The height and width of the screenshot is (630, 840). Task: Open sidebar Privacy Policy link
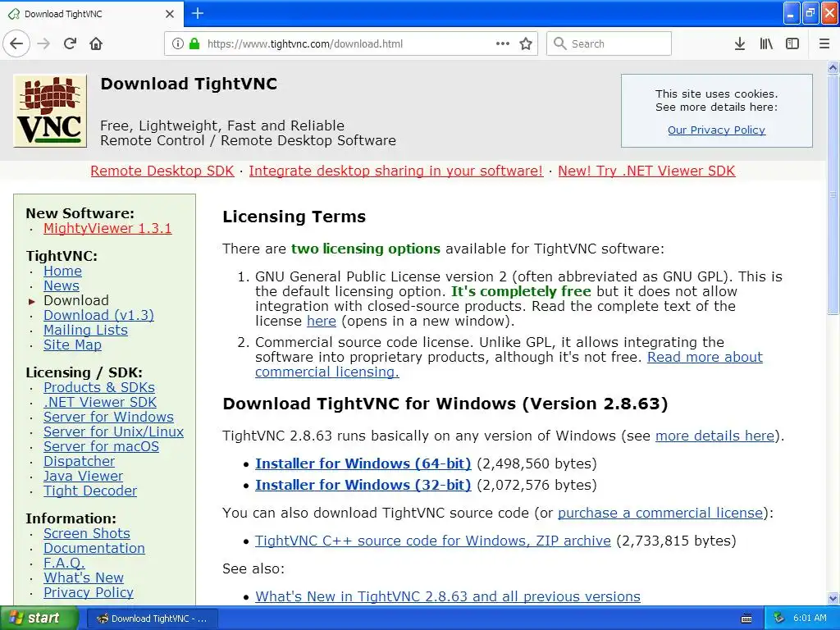tap(89, 592)
